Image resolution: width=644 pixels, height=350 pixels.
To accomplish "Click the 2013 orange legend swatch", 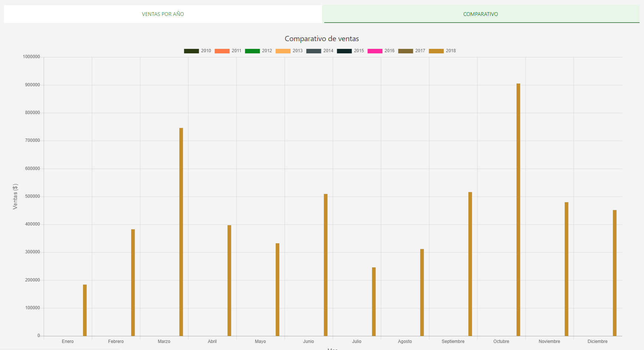I will 283,51.
